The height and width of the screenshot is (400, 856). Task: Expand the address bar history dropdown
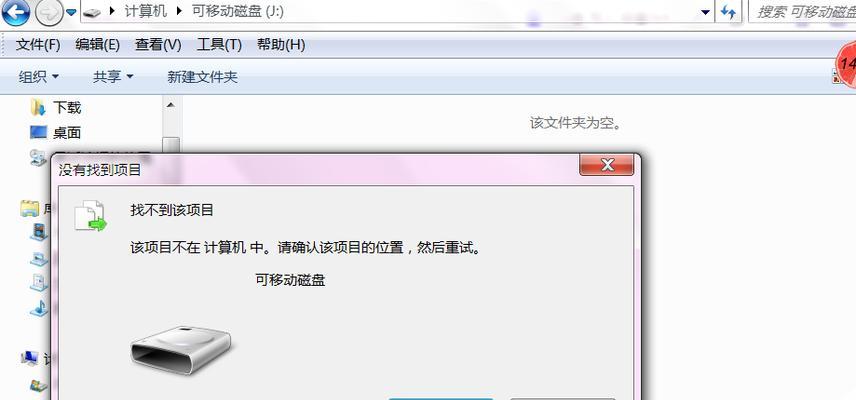[x=705, y=12]
